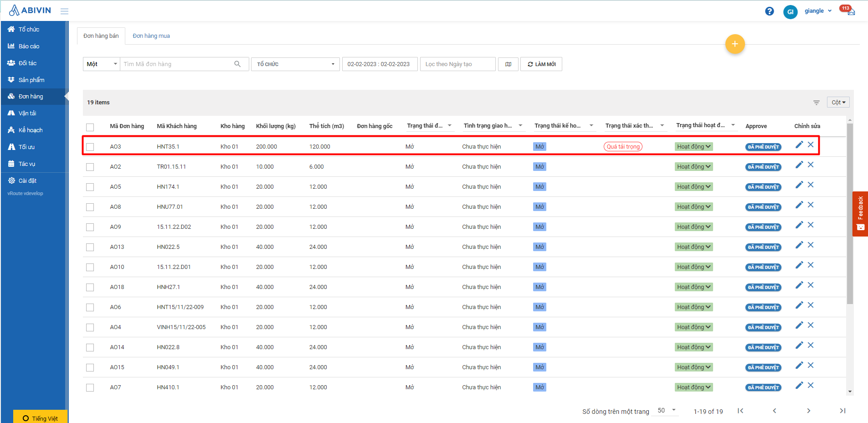Viewport: 868px width, 423px height.
Task: Go to the next page arrow
Action: 808,411
